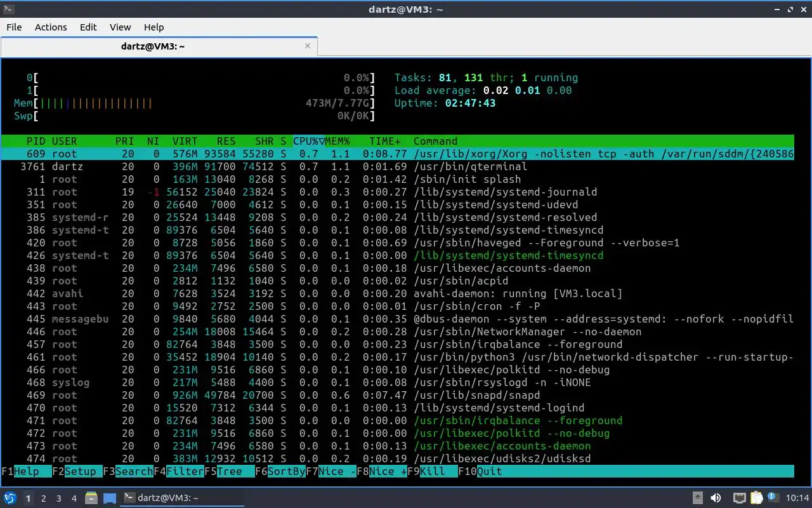Open the removable media eject icon
The height and width of the screenshot is (508, 812).
coord(697,498)
